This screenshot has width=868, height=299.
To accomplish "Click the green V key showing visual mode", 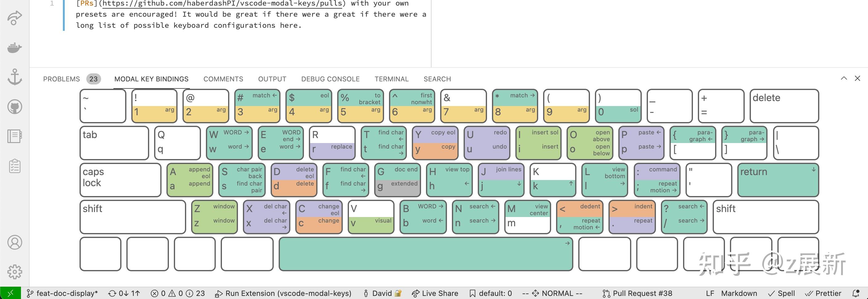I will [x=371, y=217].
